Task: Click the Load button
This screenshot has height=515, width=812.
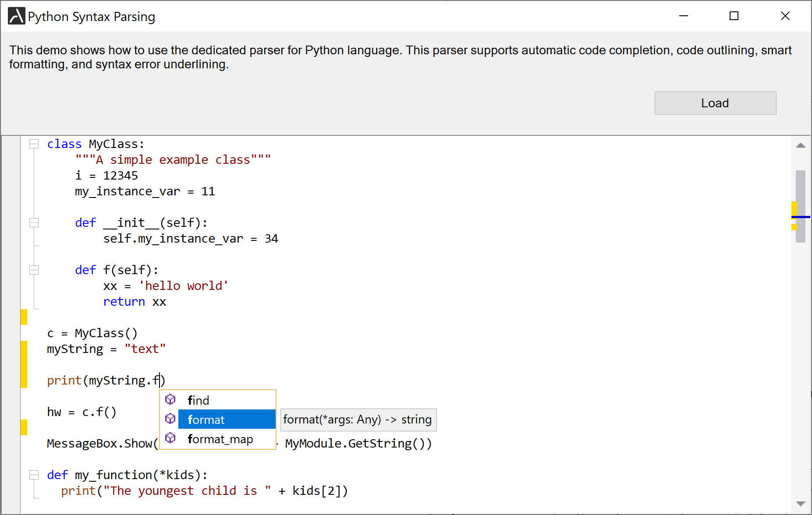Action: point(715,103)
